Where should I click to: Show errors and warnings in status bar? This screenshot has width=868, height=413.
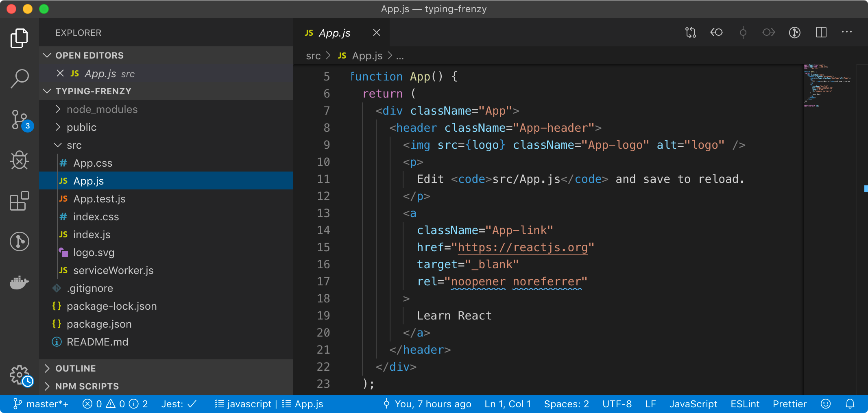tap(115, 404)
